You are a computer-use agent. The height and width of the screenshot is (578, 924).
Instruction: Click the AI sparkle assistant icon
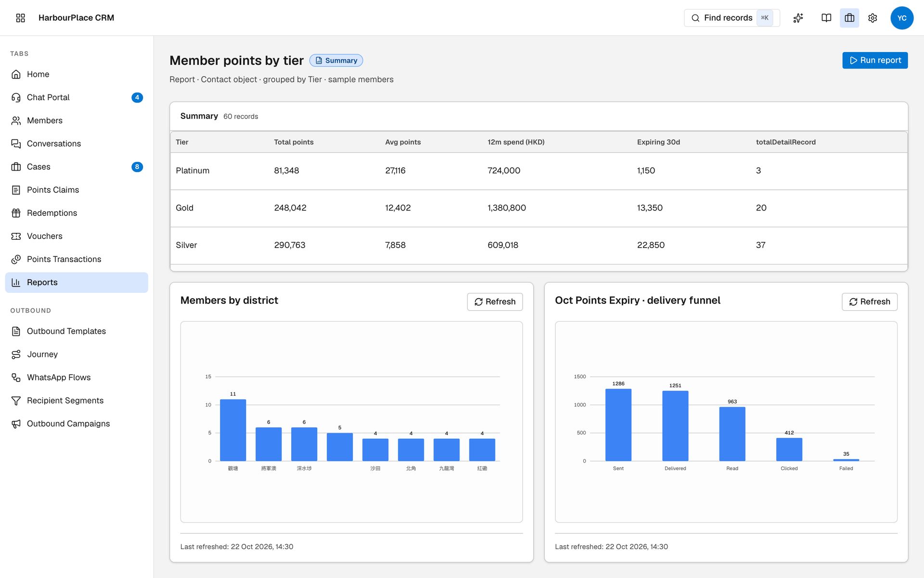coord(798,18)
